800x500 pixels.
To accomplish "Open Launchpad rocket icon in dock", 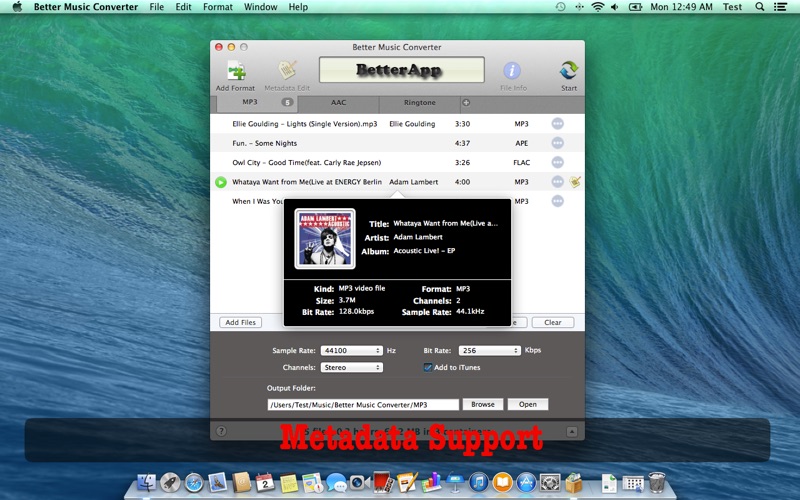I will click(170, 482).
